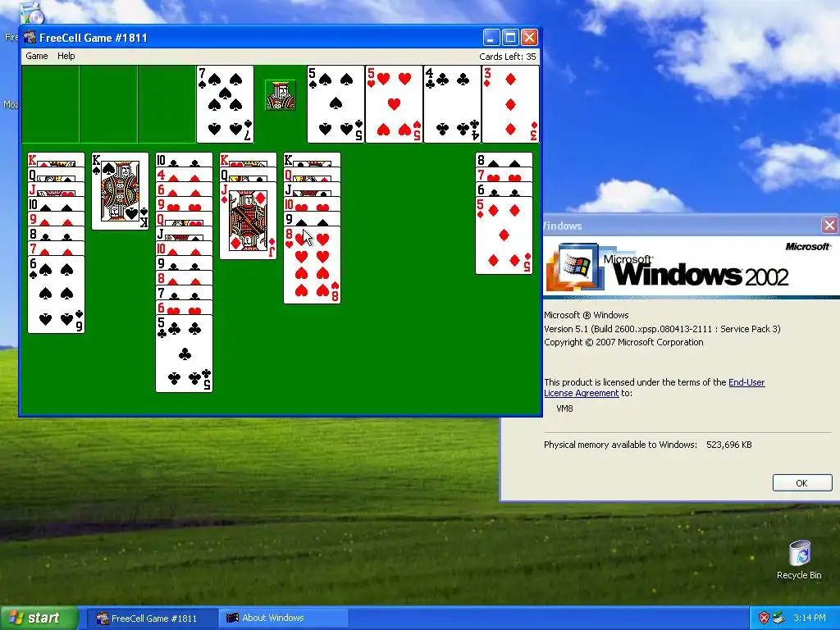Click the 4 of diamonds card
The image size is (840, 630).
[x=184, y=175]
